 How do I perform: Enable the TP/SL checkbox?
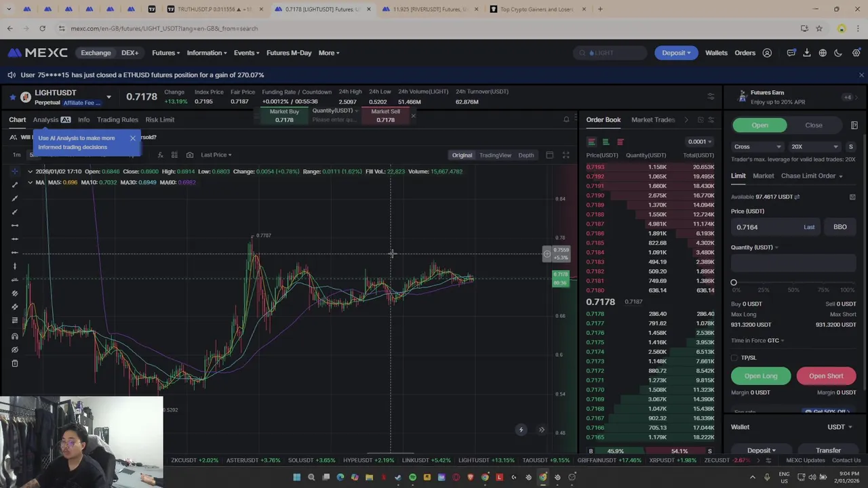point(734,358)
